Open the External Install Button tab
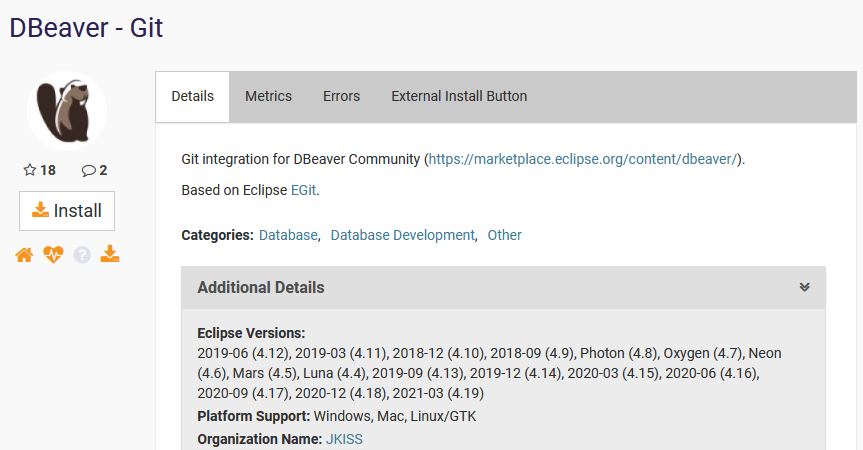863x450 pixels. coord(459,96)
